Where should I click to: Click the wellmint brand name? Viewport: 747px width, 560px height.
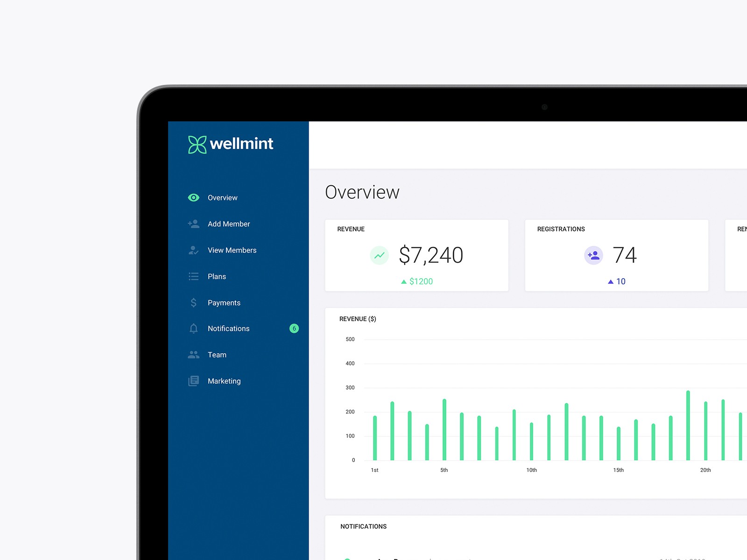[x=241, y=144]
